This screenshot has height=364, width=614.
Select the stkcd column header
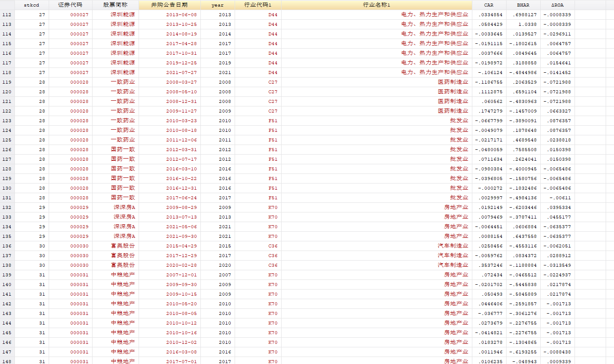click(32, 5)
